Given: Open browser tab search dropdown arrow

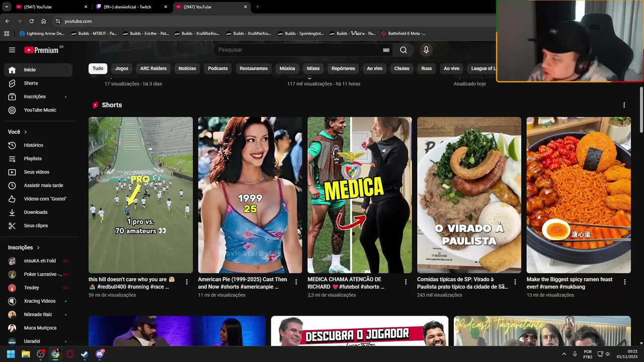Looking at the screenshot, I should tap(7, 7).
